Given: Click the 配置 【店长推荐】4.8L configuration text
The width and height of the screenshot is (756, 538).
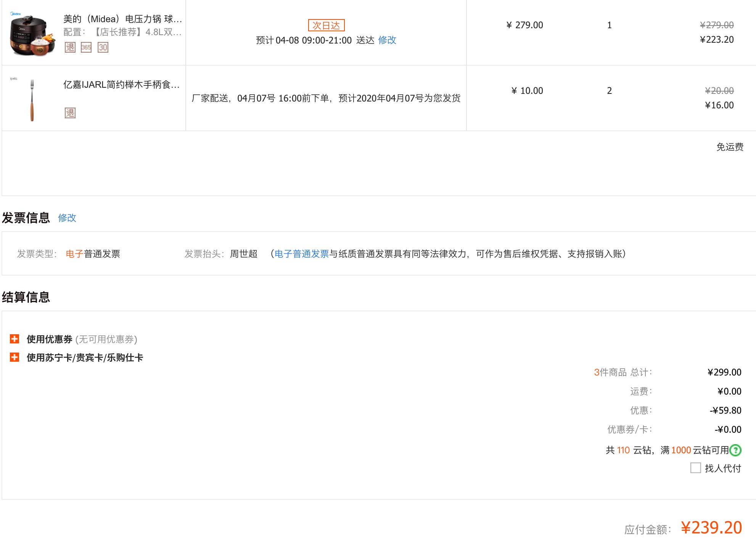Looking at the screenshot, I should tap(122, 32).
